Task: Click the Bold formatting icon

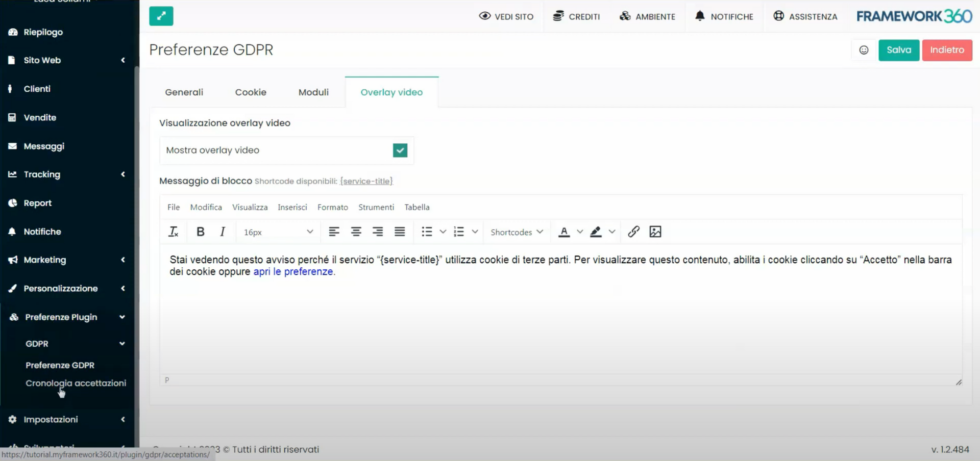Action: pyautogui.click(x=201, y=232)
